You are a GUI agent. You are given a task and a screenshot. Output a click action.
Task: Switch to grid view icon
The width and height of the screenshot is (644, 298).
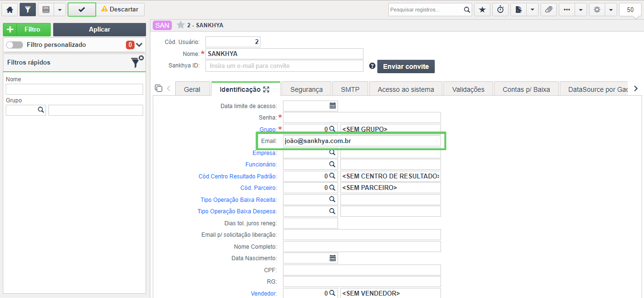point(45,10)
